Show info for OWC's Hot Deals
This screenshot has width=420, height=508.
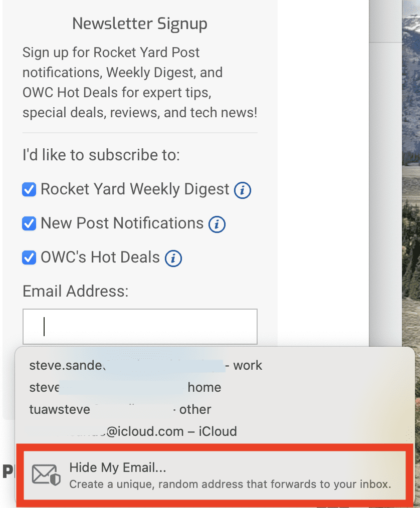pos(173,258)
